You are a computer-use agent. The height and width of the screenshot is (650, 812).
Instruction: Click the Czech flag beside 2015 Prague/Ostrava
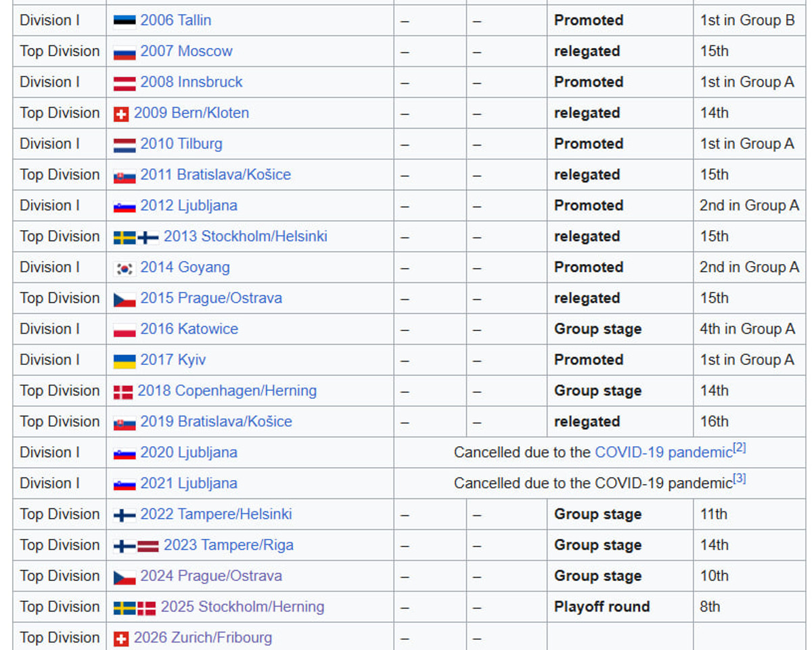coord(125,299)
